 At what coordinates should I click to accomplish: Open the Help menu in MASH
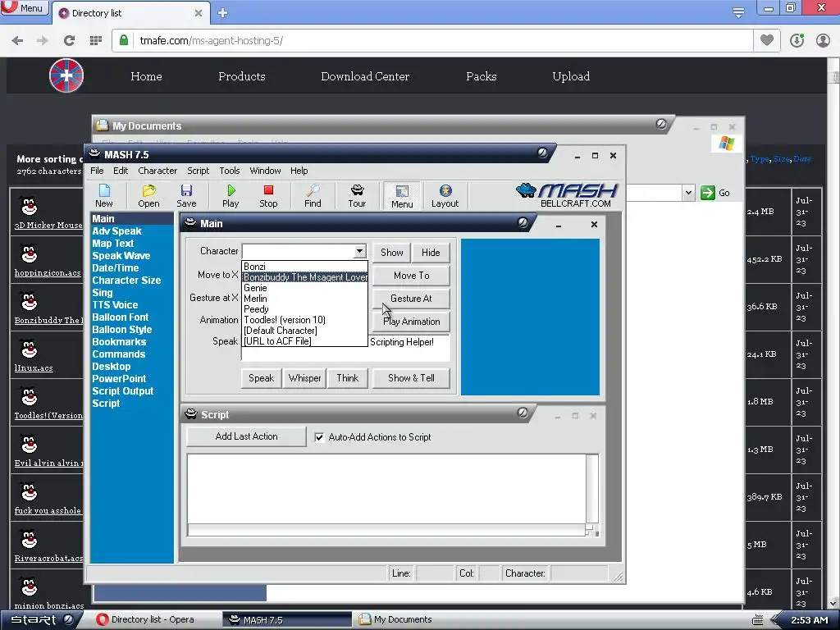click(299, 171)
